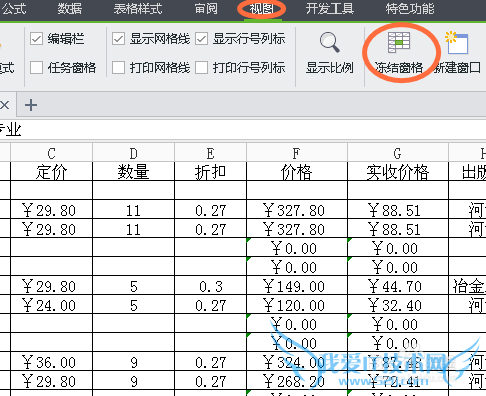Select the 数量 header cell
Screen dimensions: 486x396
pyautogui.click(x=133, y=172)
